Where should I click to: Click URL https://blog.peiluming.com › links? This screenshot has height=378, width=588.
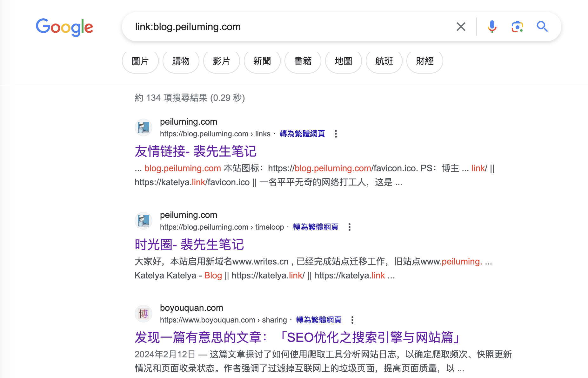[x=215, y=134]
